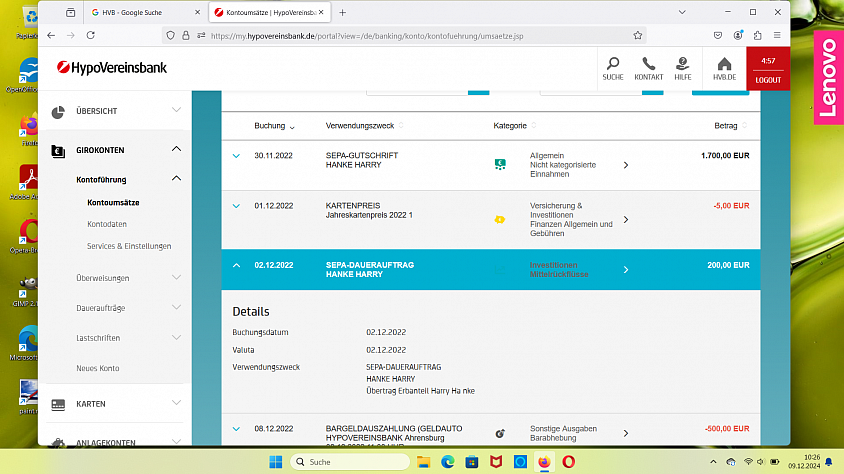
Task: Click the HypoVereinsbank logo
Action: pos(112,68)
